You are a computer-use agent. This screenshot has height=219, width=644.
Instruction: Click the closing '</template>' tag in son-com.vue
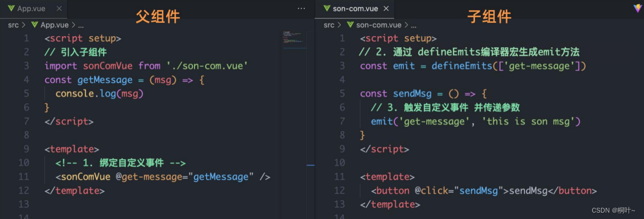[x=389, y=204]
